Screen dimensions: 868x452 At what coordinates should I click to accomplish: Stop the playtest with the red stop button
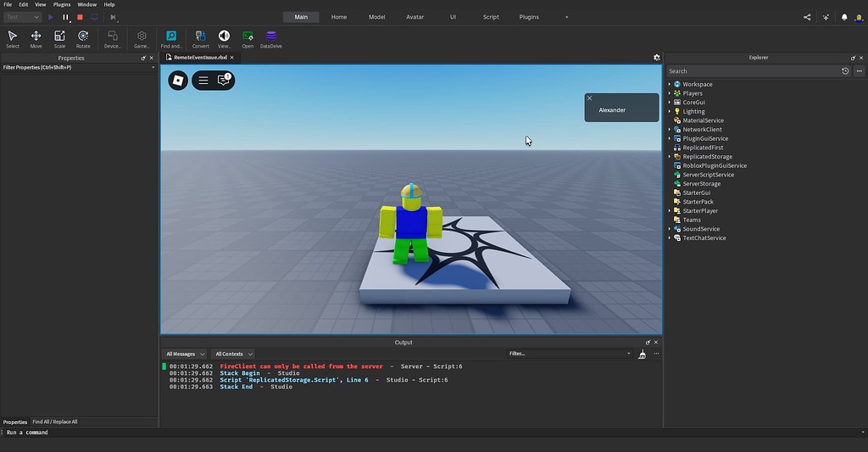[80, 17]
